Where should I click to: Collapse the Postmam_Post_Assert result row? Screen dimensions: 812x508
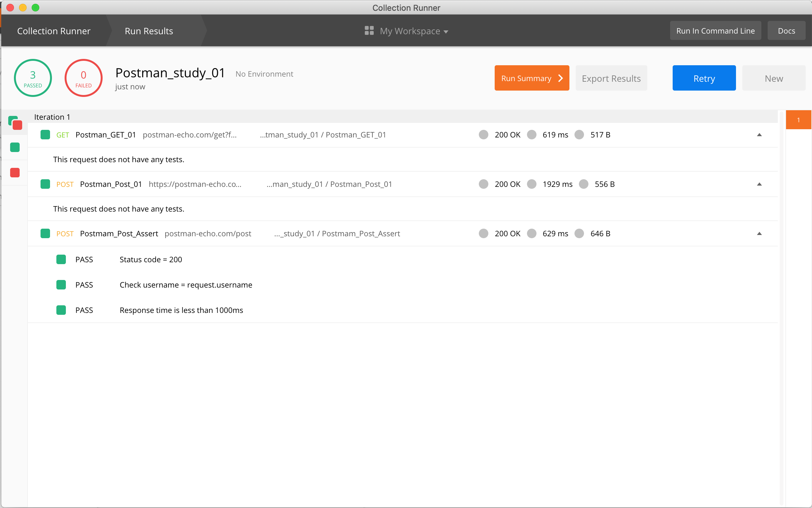coord(759,233)
